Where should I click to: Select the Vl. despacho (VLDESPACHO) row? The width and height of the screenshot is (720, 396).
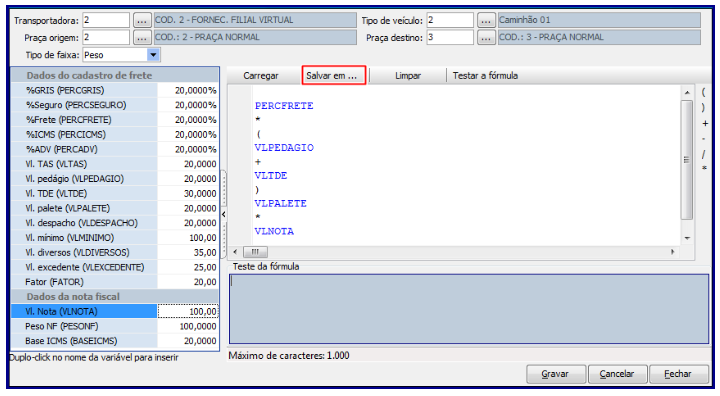115,223
